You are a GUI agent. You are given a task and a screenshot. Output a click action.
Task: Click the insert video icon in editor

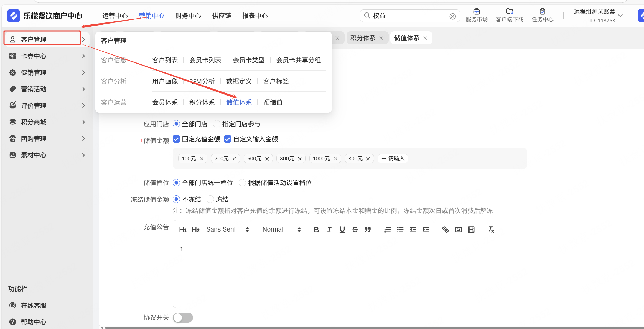click(x=471, y=230)
